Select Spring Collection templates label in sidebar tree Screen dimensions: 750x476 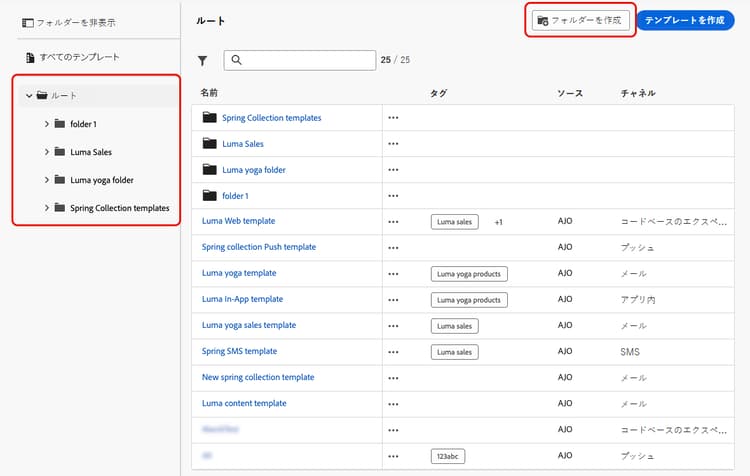pos(120,208)
